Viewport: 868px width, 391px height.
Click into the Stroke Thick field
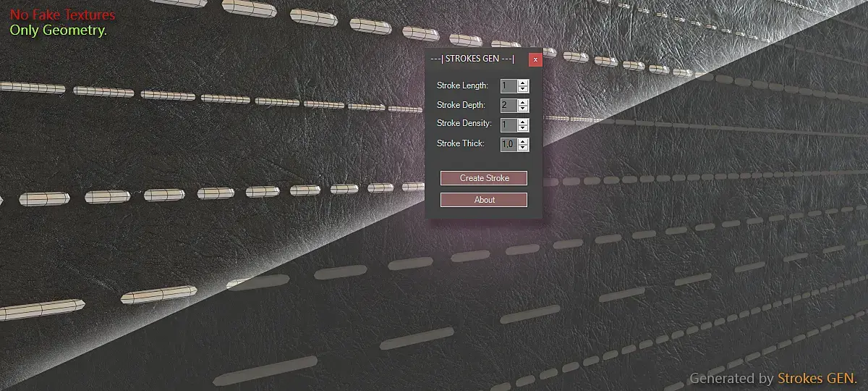pos(509,144)
